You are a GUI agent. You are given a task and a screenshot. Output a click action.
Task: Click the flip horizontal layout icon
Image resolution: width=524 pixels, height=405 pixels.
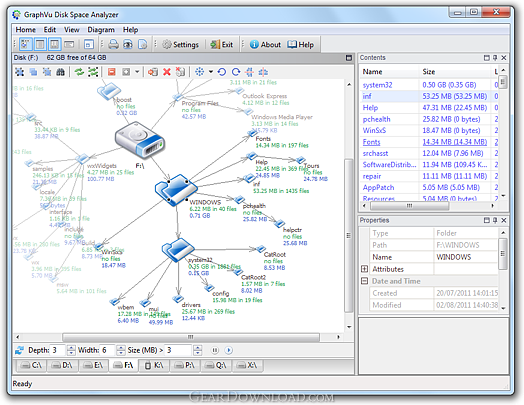coord(263,72)
